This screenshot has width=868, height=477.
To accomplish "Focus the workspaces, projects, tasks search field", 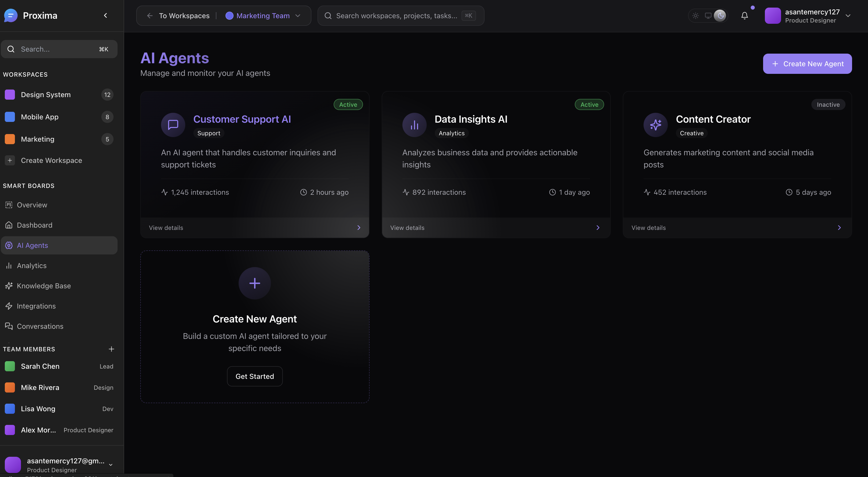I will (396, 15).
